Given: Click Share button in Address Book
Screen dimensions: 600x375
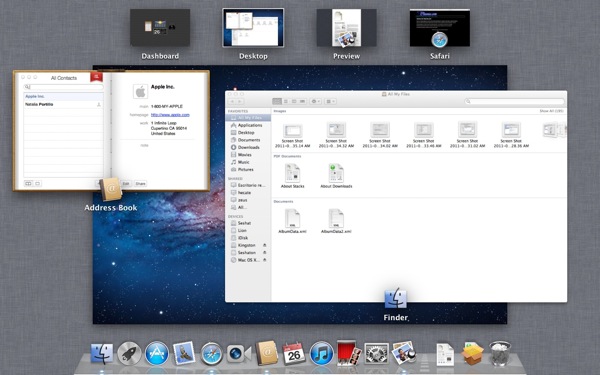Looking at the screenshot, I should [140, 184].
